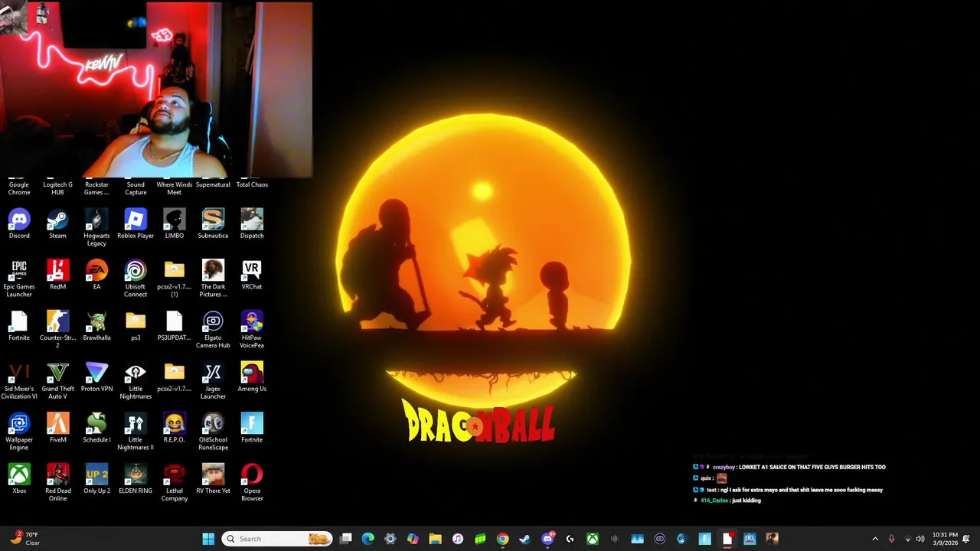Open File Explorer from the taskbar

pos(435,539)
